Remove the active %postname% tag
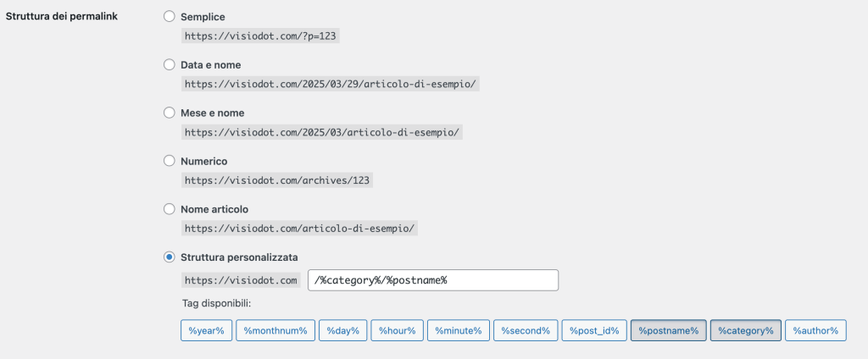This screenshot has height=359, width=868. click(668, 330)
